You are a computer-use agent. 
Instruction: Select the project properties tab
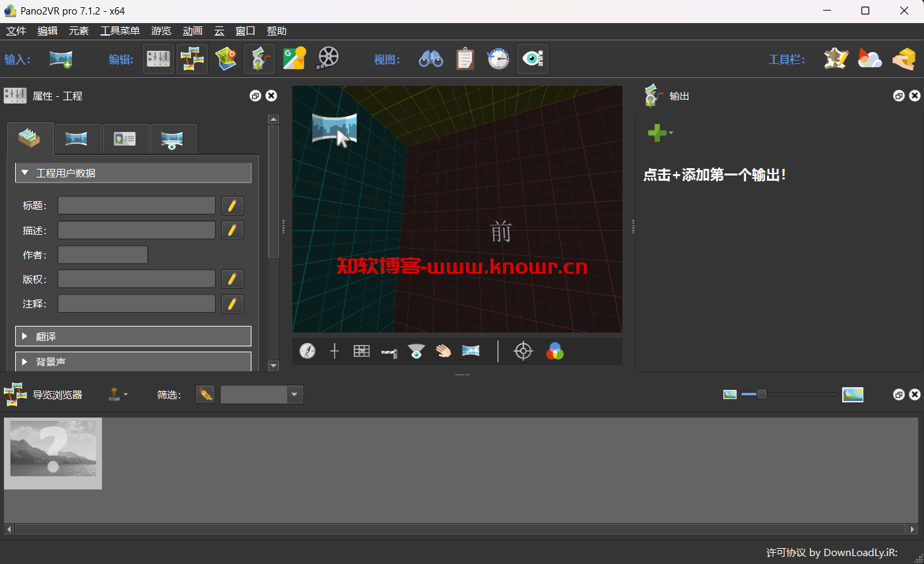pyautogui.click(x=30, y=139)
